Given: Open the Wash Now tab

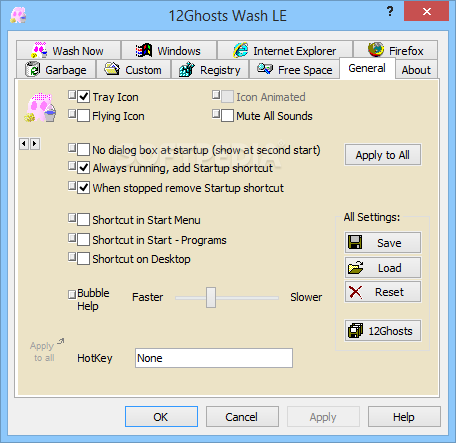Looking at the screenshot, I should [68, 50].
